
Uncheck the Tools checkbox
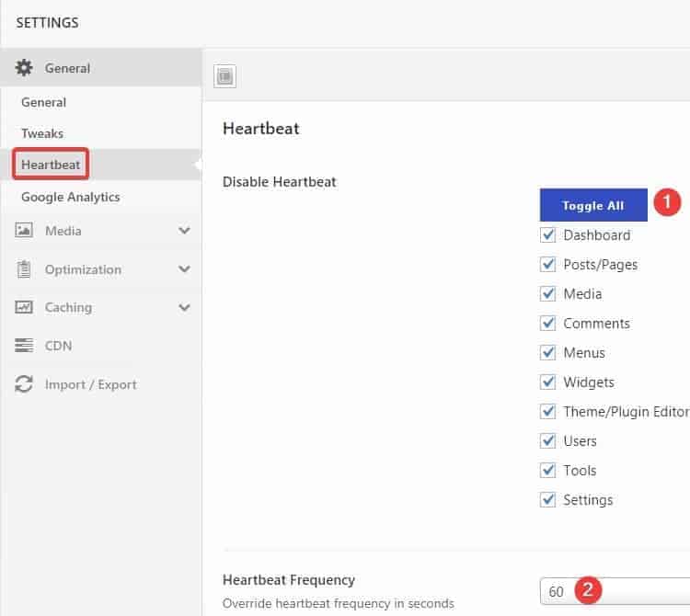point(548,471)
